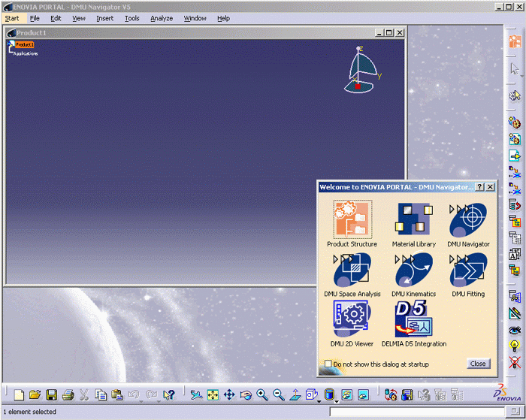Image resolution: width=526 pixels, height=420 pixels.
Task: Click the Hide/Show icon in the bottom toolbar
Action: [347, 395]
